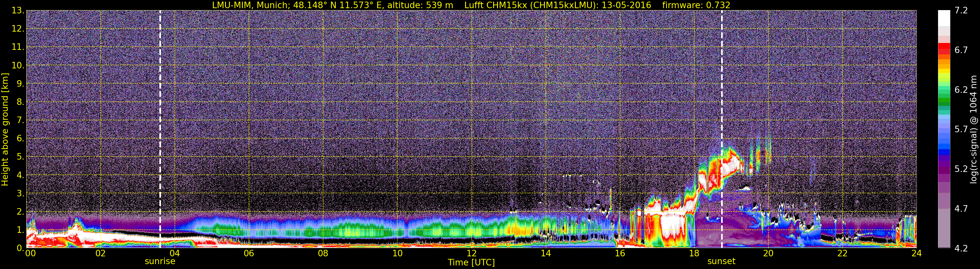Click the 06 tick on the time axis

249,253
